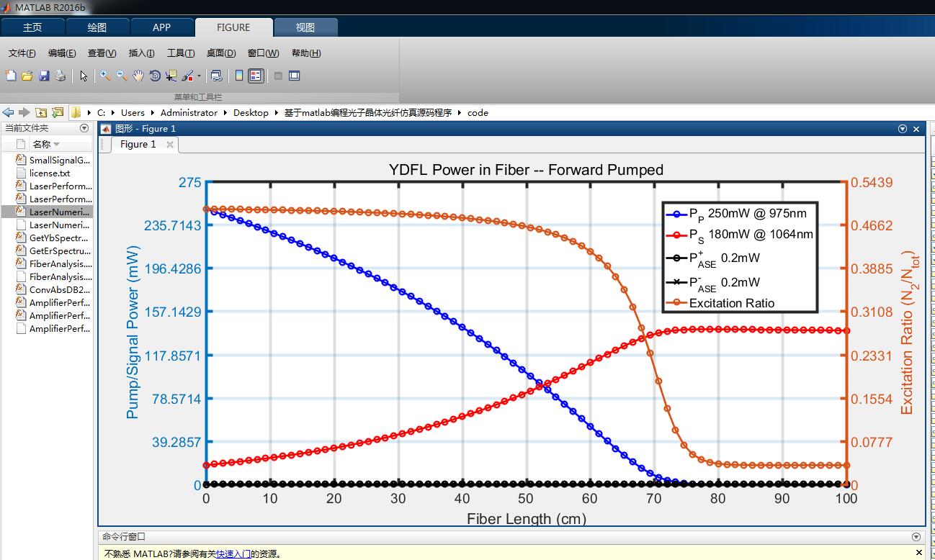Image resolution: width=935 pixels, height=560 pixels.
Task: Expand the path arrow before Administrator
Action: pyautogui.click(x=153, y=113)
